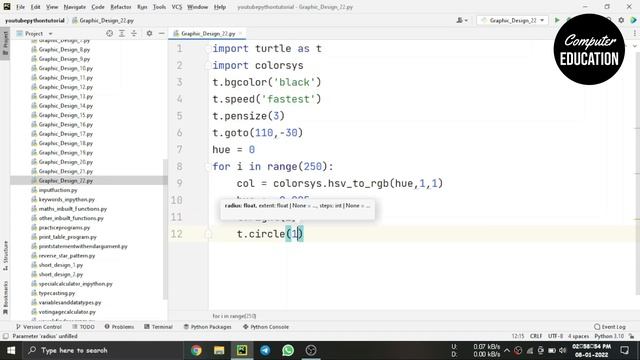
Task: Select Graphic_Design_22.py in project tree
Action: 66,180
